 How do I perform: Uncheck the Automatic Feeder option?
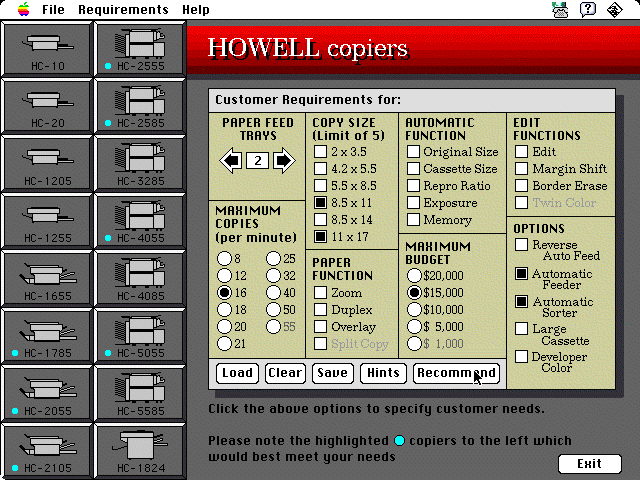pos(521,274)
